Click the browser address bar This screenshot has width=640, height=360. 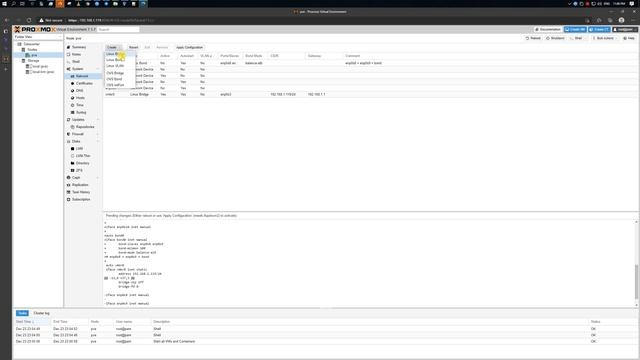point(310,20)
